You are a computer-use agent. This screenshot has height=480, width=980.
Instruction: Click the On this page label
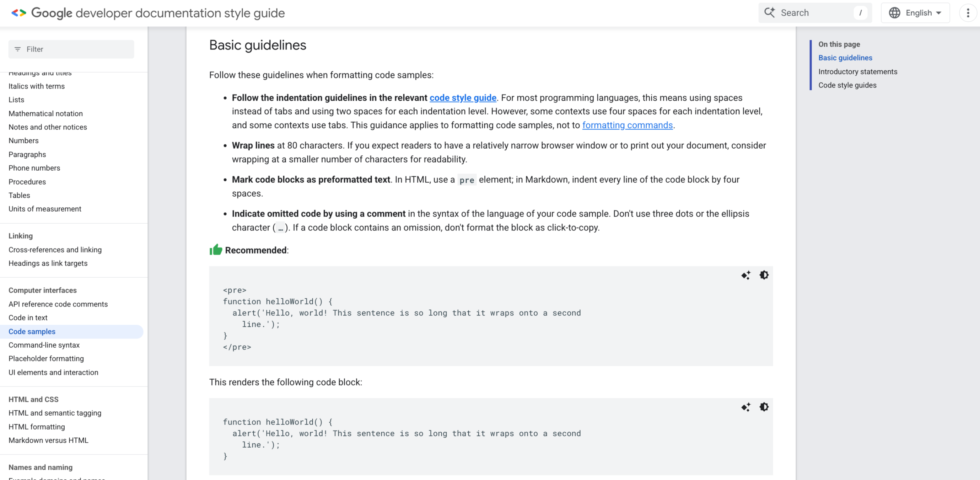pyautogui.click(x=839, y=44)
